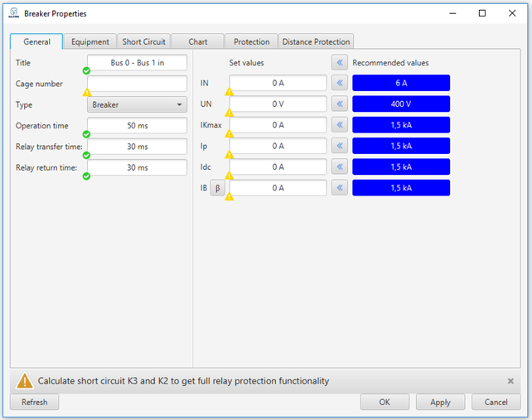This screenshot has height=420, width=532.
Task: Switch to the General tab
Action: coord(36,41)
